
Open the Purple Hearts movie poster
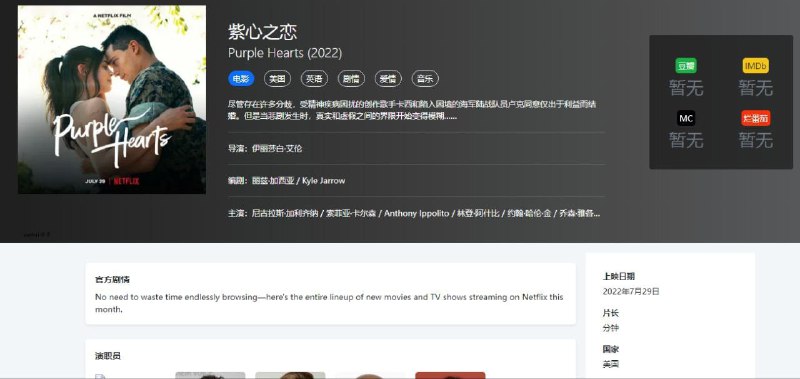coord(112,99)
